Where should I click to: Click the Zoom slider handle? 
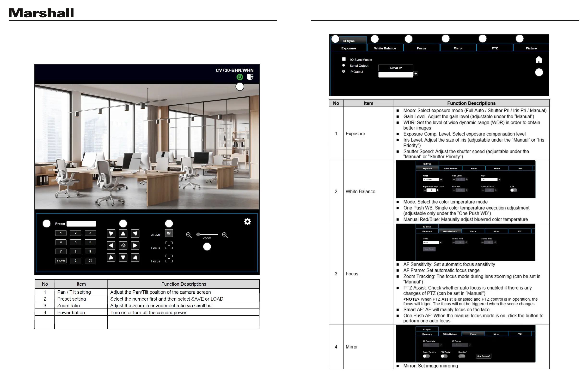coord(198,234)
